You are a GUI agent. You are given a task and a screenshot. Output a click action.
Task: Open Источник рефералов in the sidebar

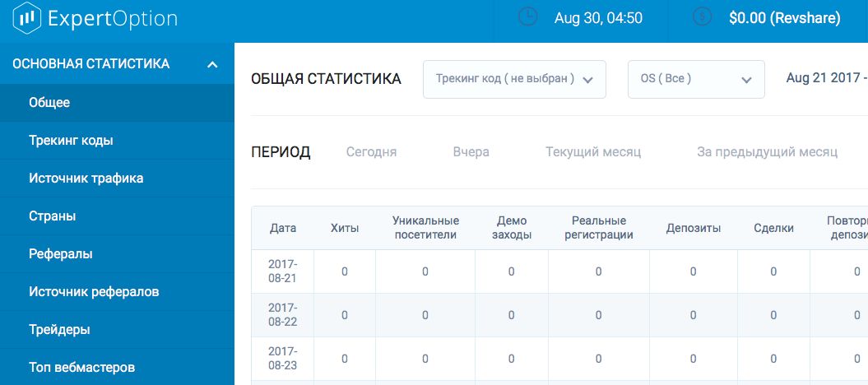[117, 291]
